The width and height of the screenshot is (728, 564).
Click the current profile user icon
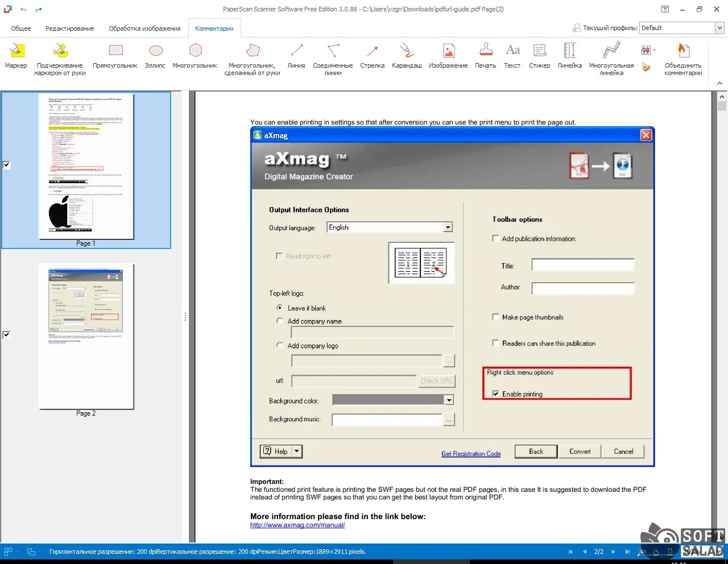click(577, 28)
